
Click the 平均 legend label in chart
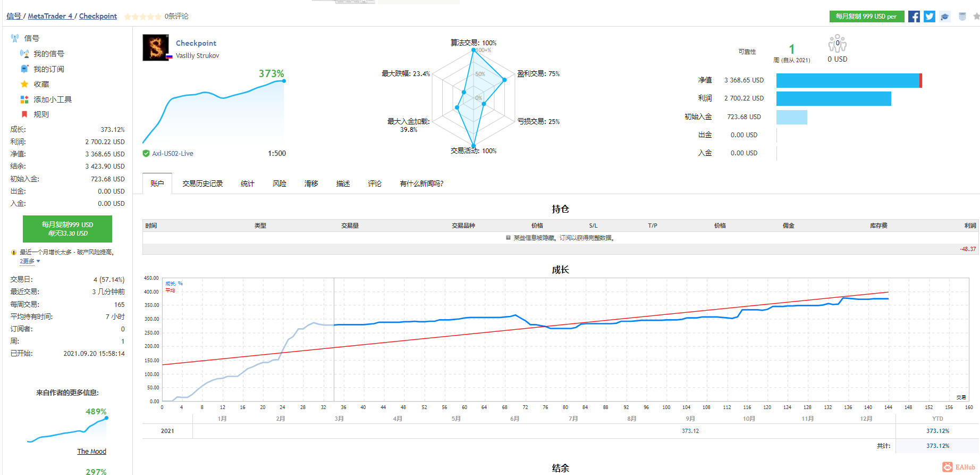[x=170, y=290]
